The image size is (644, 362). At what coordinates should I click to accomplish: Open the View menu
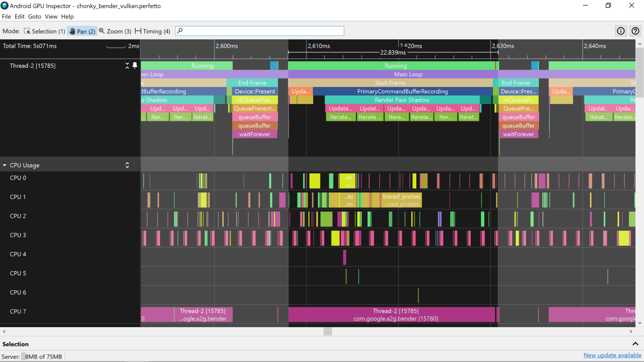point(51,16)
